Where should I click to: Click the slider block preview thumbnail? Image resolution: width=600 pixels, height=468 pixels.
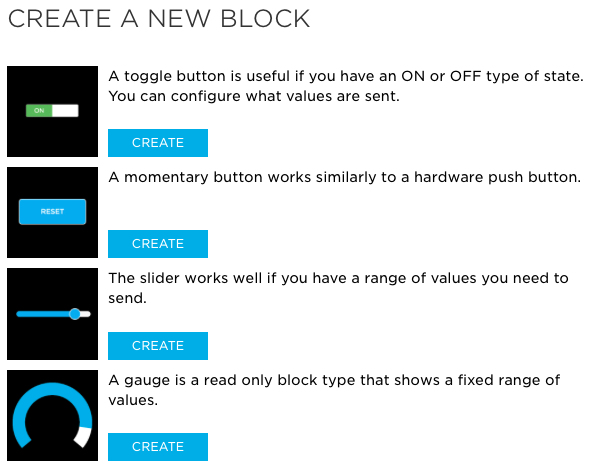click(52, 314)
